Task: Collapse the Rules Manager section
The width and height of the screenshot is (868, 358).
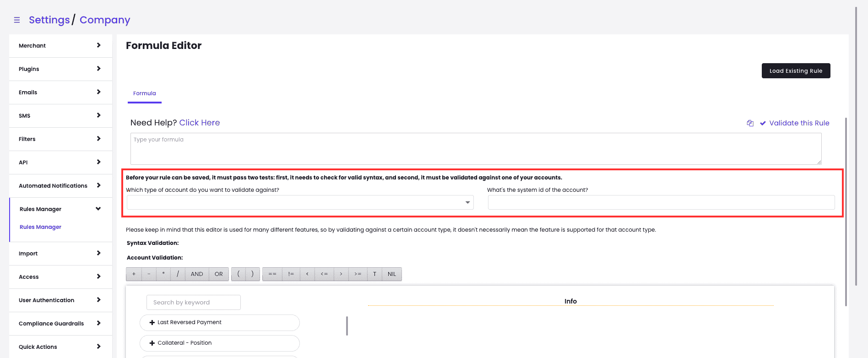Action: [x=60, y=209]
